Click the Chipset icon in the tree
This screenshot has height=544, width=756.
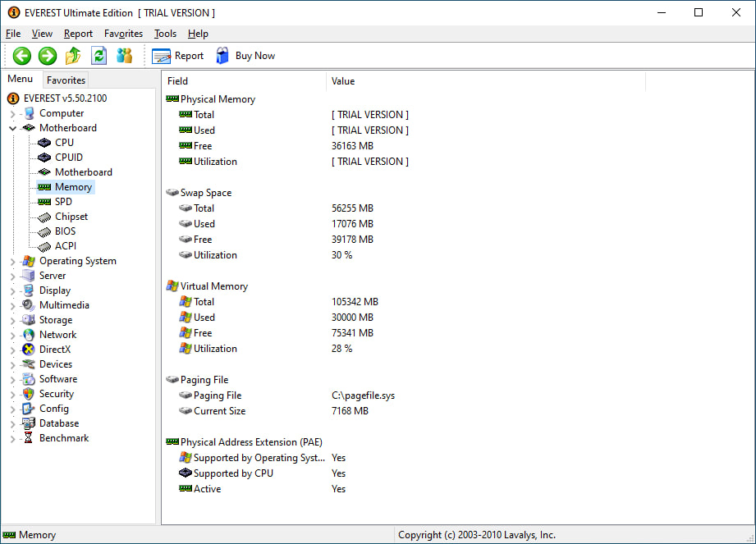44,217
